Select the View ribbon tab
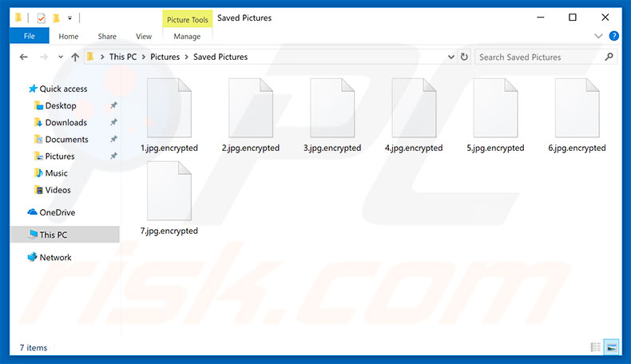The image size is (631, 364). point(144,36)
